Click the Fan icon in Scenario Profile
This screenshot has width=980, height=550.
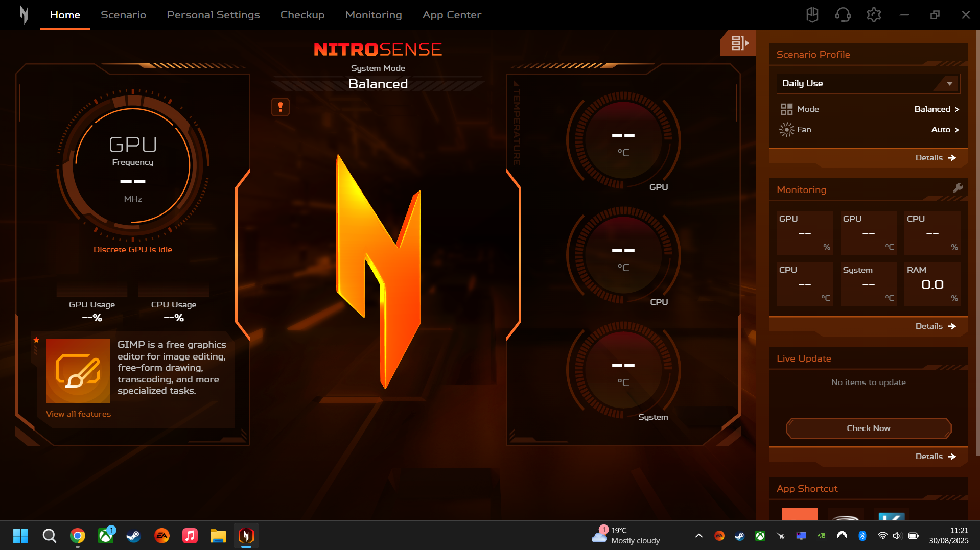tap(786, 130)
